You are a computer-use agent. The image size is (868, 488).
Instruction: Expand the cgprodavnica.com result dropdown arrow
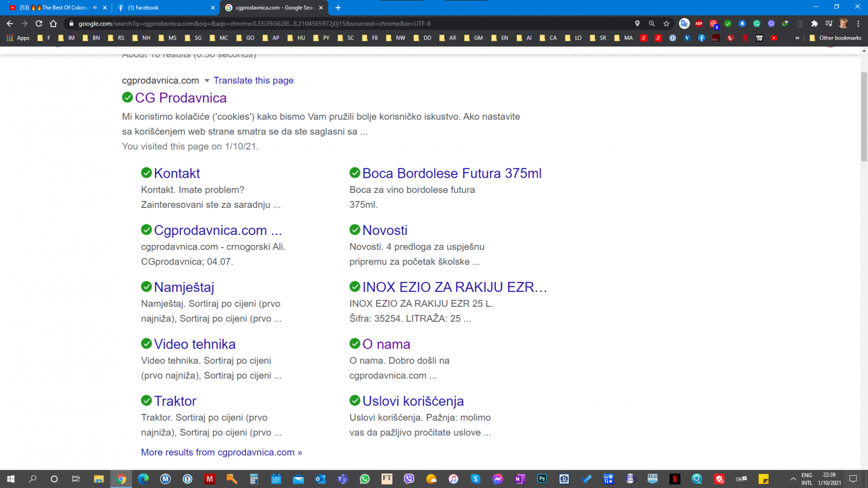point(207,80)
